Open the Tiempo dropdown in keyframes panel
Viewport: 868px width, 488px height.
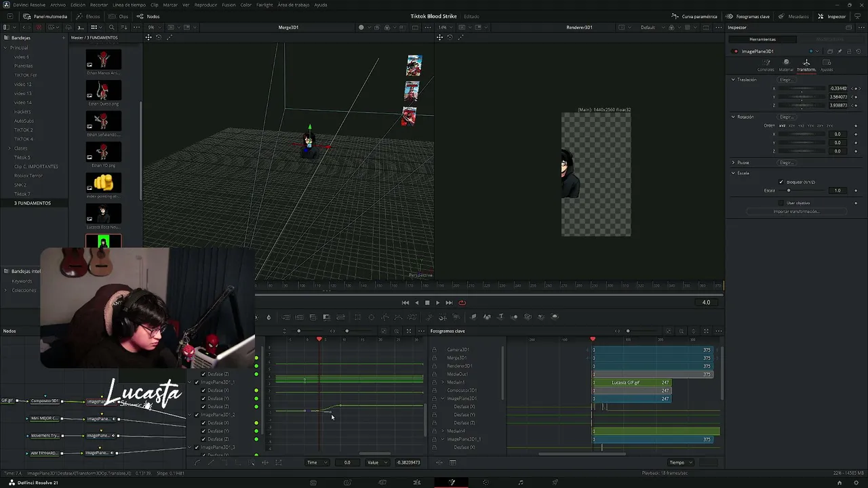(681, 462)
